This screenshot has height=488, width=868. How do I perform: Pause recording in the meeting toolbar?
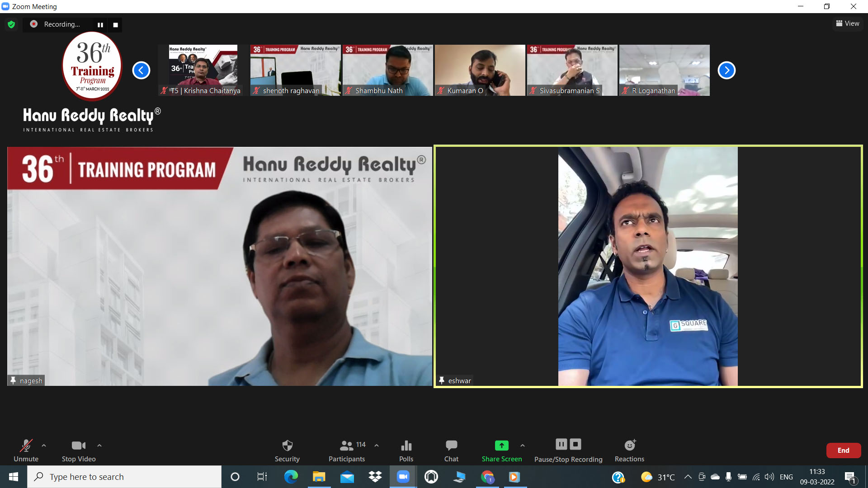click(561, 444)
